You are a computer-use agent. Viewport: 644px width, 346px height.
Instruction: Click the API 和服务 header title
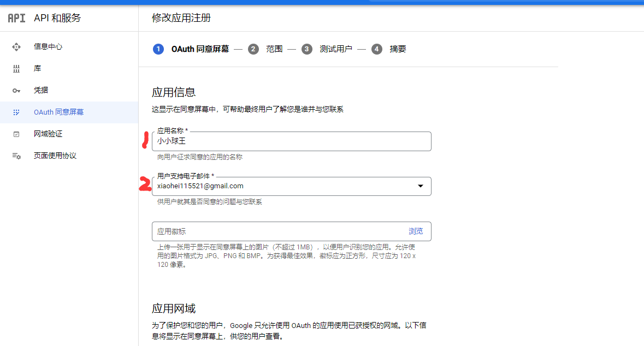[57, 18]
